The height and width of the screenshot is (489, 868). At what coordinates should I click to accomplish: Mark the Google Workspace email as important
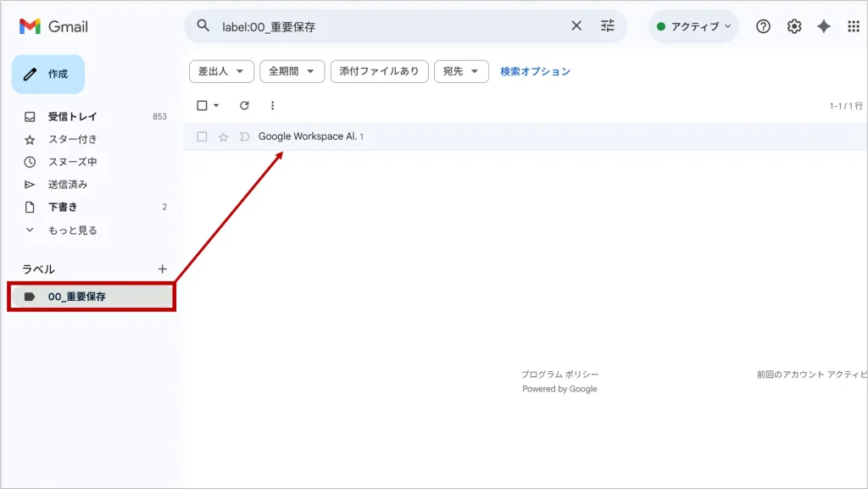pos(245,137)
